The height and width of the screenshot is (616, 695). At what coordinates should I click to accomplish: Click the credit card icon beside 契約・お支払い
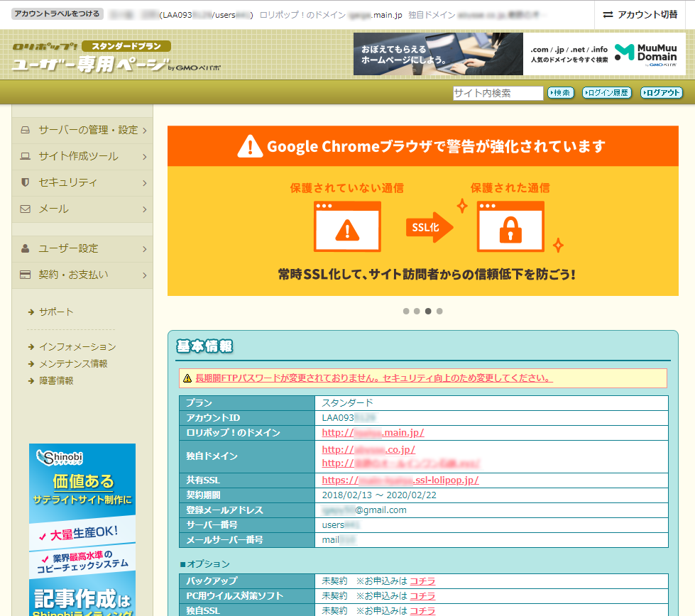26,275
